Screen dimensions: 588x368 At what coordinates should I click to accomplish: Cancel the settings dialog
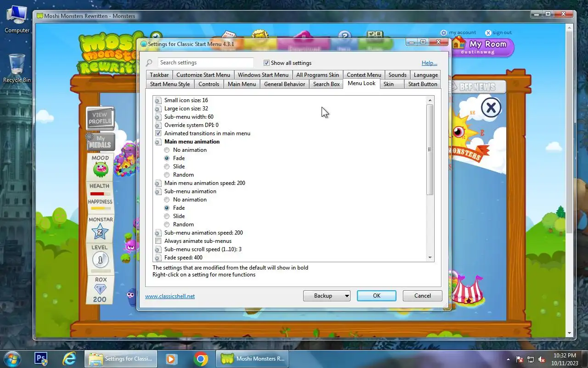pyautogui.click(x=423, y=296)
